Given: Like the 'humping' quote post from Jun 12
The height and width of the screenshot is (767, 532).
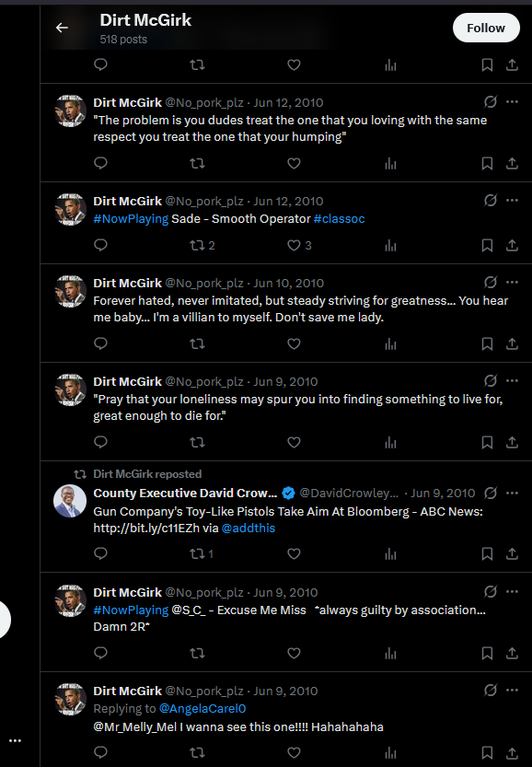Looking at the screenshot, I should pos(294,163).
